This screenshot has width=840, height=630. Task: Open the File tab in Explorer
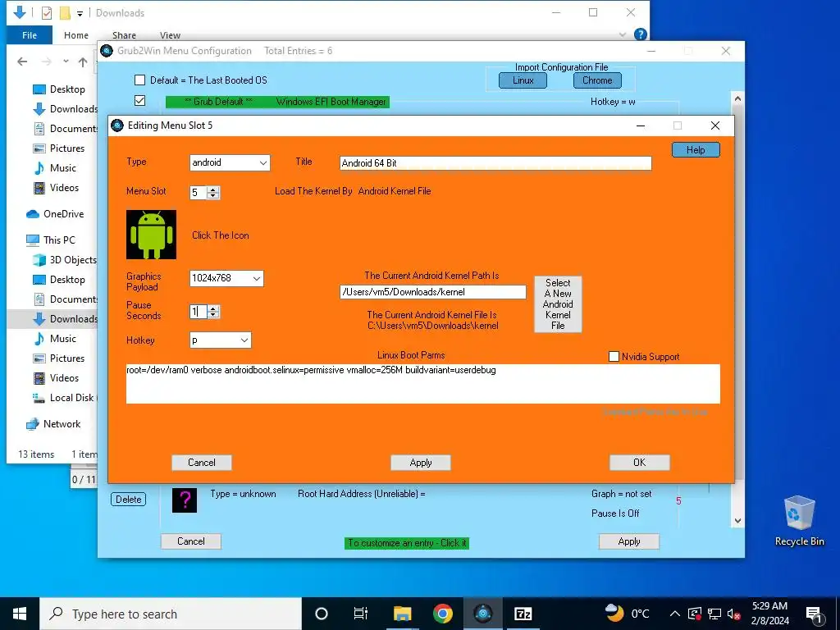tap(30, 34)
